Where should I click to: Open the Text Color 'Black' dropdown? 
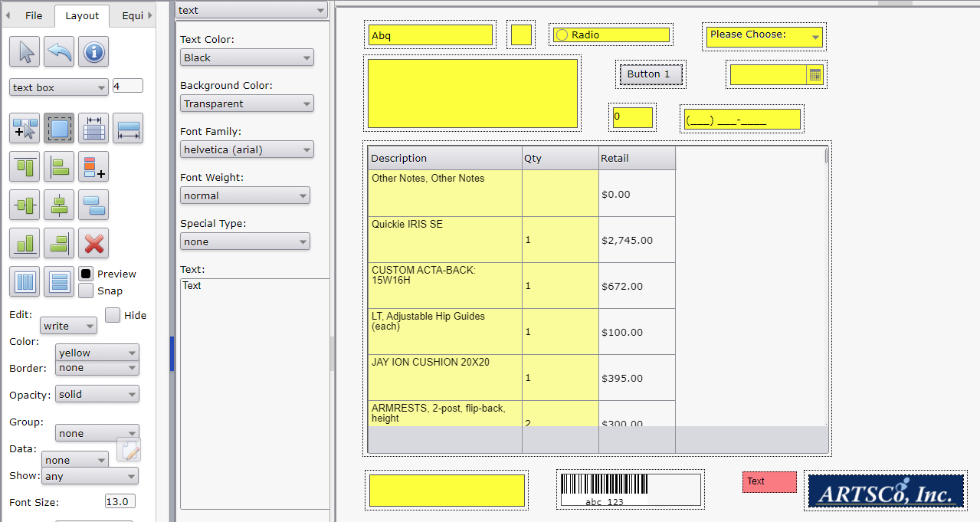[x=247, y=57]
